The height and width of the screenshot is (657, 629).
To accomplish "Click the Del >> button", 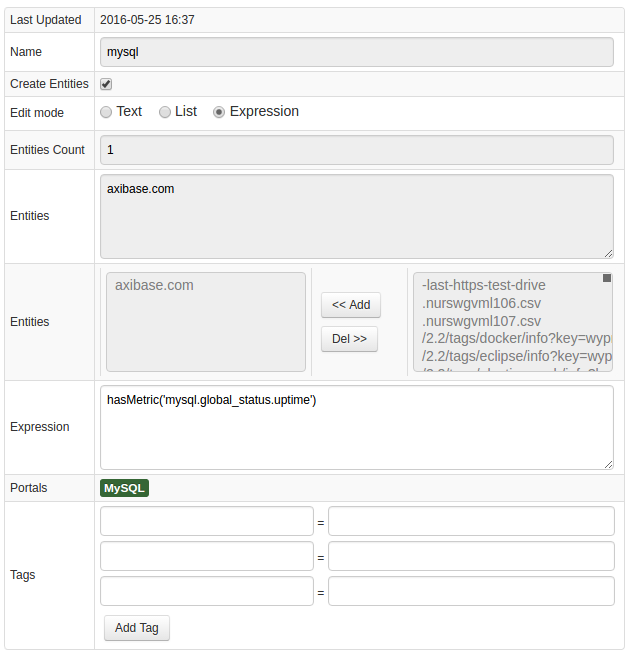I will pyautogui.click(x=349, y=339).
